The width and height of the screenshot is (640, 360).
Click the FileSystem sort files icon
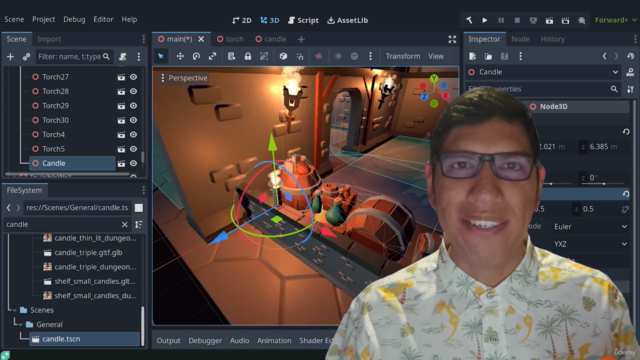click(139, 224)
